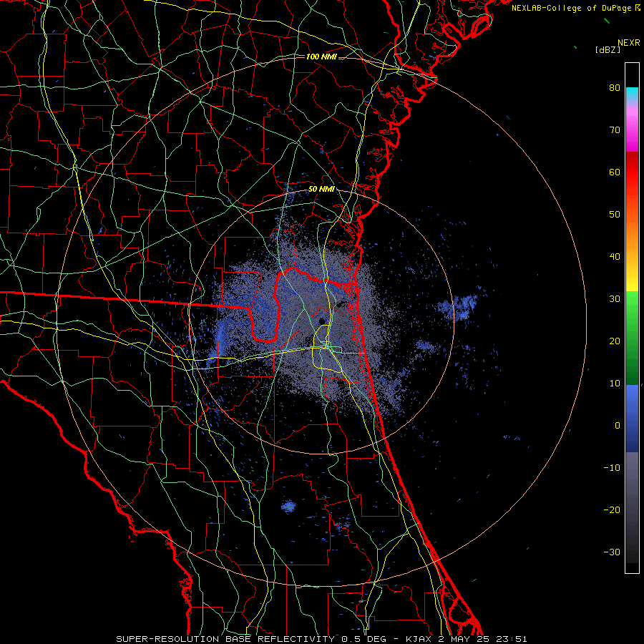Viewport: 644px width, 644px height.
Task: Click the 50 NMI range ring label
Action: tap(321, 190)
